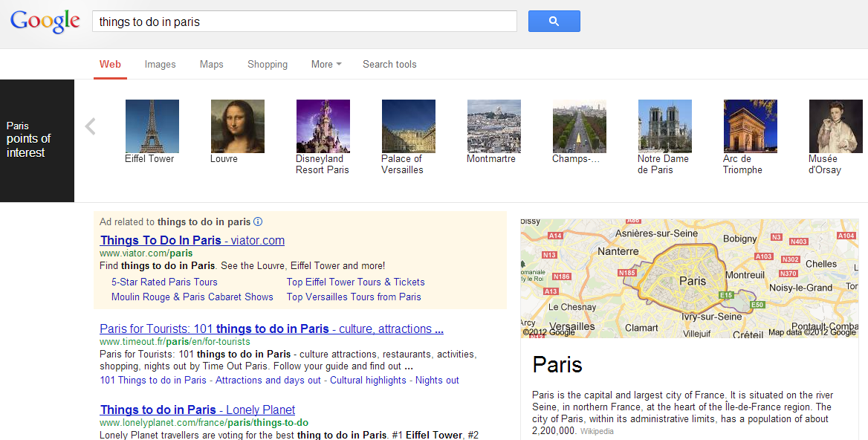Viewport: 868px width, 440px height.
Task: Select the Arc de Triomphe thumbnail
Action: click(750, 126)
